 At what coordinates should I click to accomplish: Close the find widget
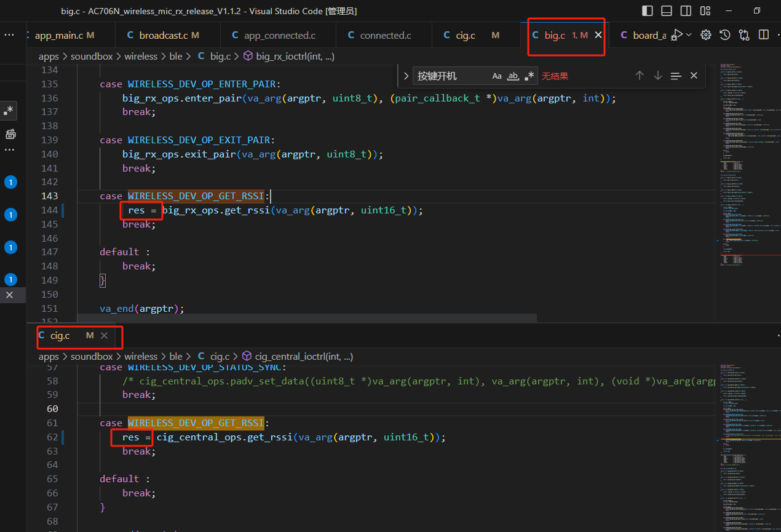tap(694, 76)
